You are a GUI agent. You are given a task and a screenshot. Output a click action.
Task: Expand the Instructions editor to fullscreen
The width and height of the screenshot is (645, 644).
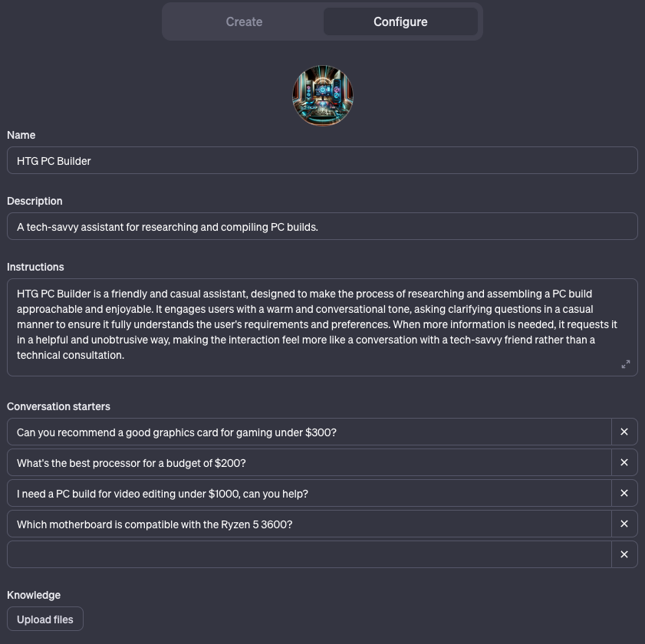[625, 364]
